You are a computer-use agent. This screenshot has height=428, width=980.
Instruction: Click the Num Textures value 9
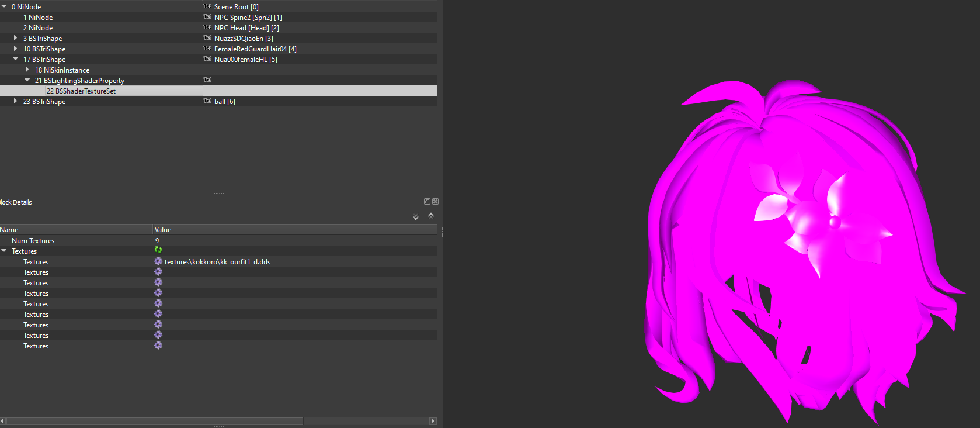[157, 241]
